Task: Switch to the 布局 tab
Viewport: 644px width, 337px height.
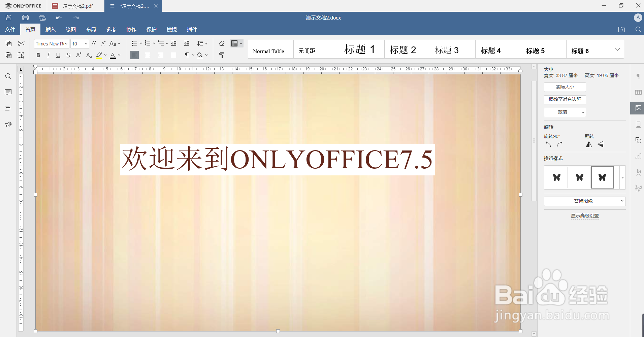Action: coord(91,30)
